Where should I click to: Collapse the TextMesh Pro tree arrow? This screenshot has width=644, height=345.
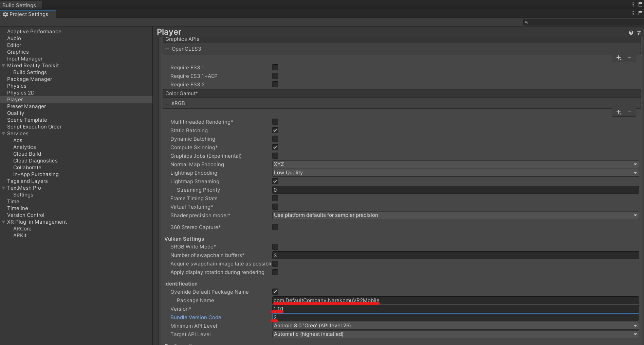[3, 188]
